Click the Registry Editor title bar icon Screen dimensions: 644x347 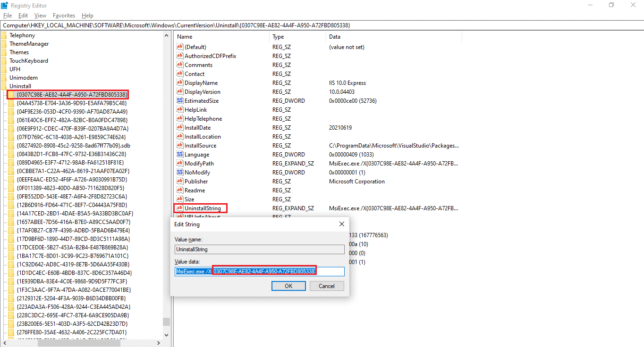tap(4, 5)
